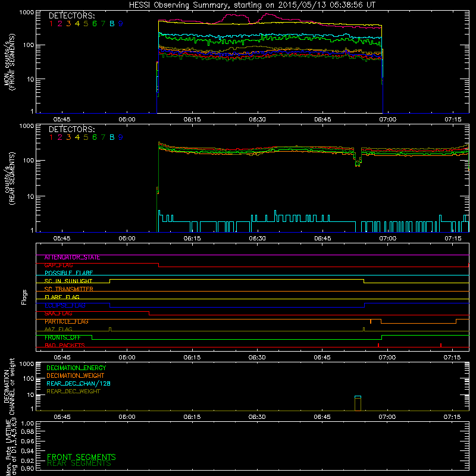The height and width of the screenshot is (476, 476).
Task: Click the SC_IN_SUNLIGHT flag label
Action: point(68,281)
